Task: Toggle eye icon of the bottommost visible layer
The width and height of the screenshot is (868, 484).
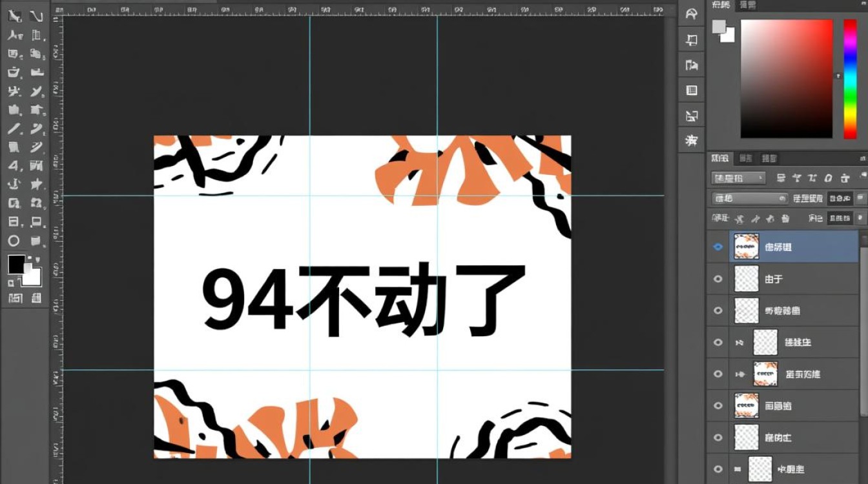Action: point(718,469)
